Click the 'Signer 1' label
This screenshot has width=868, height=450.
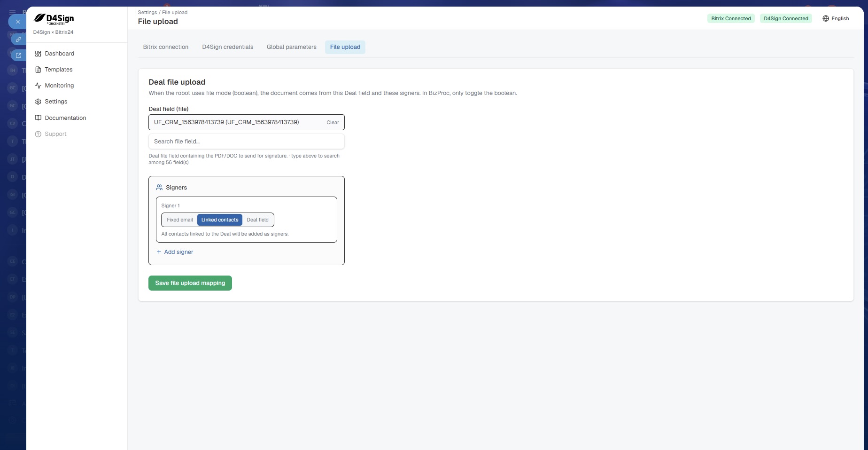coord(170,205)
